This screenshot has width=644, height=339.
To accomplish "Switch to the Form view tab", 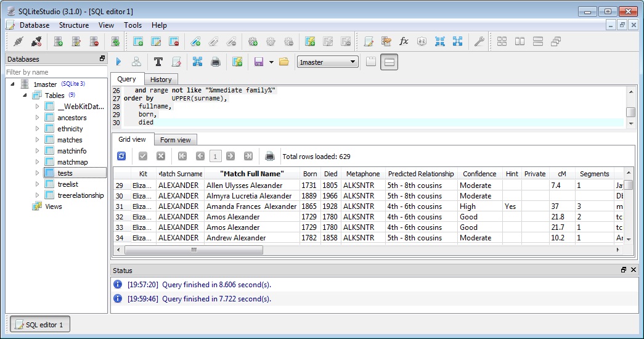I will point(176,140).
